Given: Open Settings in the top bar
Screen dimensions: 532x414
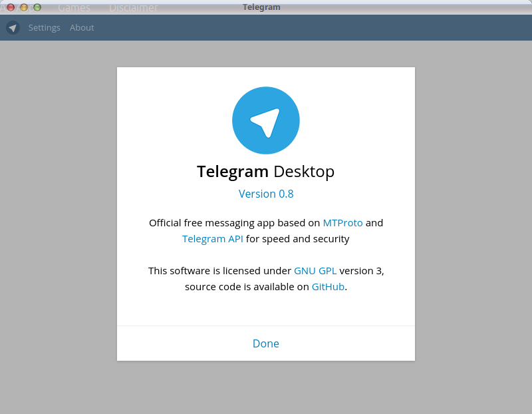Looking at the screenshot, I should [x=44, y=27].
